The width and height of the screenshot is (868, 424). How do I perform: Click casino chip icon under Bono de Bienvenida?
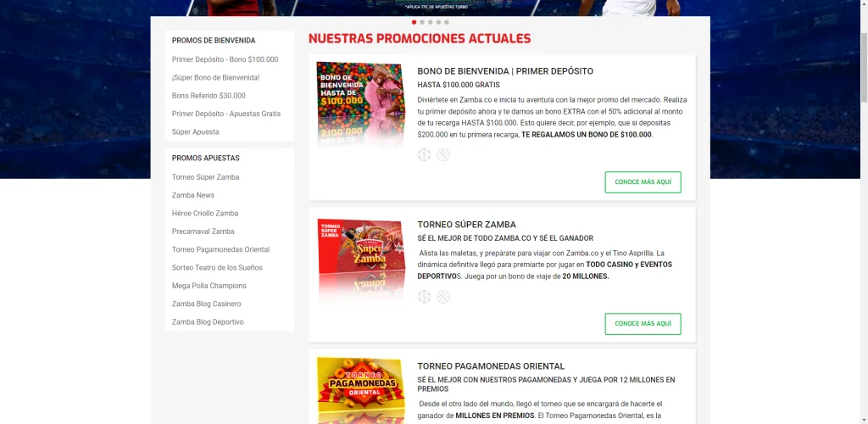424,155
